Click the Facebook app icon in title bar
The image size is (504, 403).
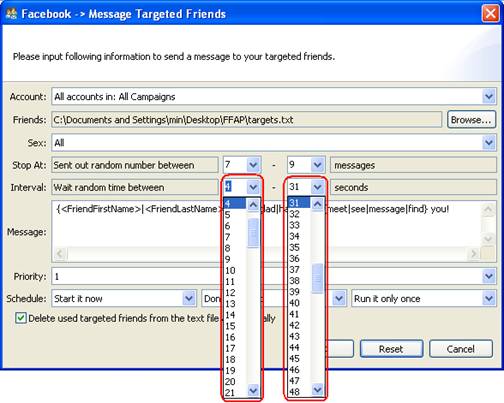pos(11,14)
